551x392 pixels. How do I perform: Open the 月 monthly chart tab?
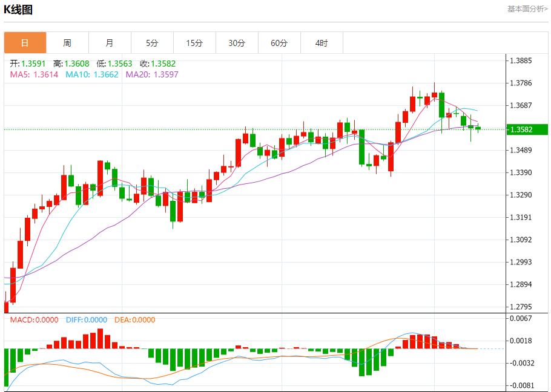(x=110, y=43)
